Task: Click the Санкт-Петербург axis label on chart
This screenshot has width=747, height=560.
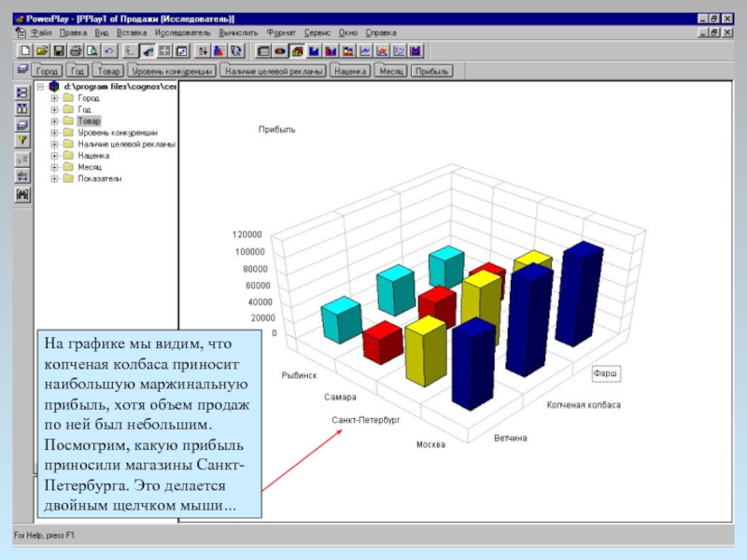Action: [366, 420]
